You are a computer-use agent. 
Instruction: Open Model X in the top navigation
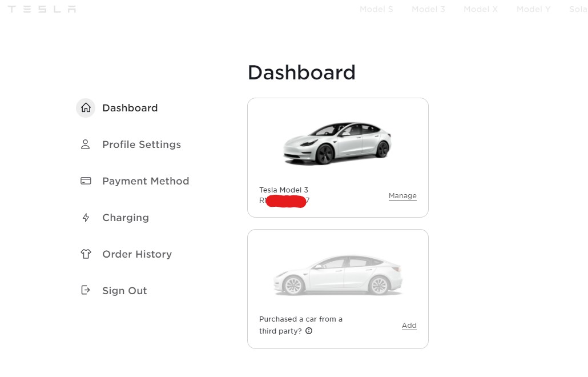[x=480, y=9]
